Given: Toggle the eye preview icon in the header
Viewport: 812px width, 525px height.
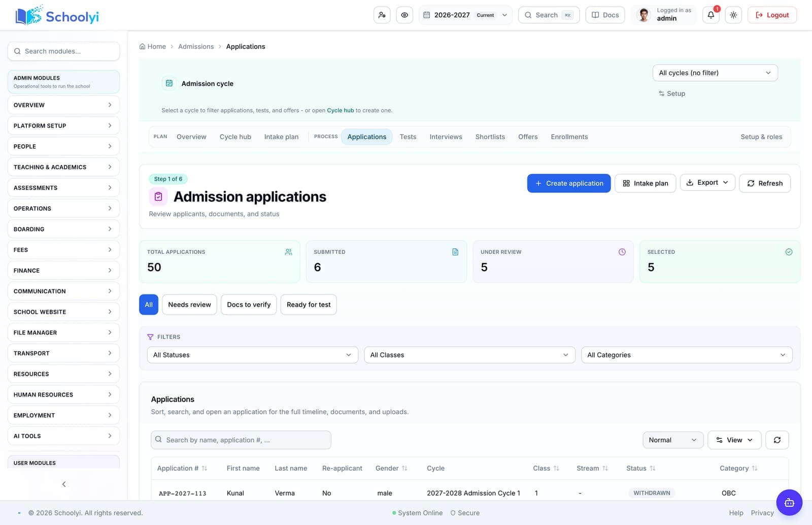Looking at the screenshot, I should click(x=404, y=15).
